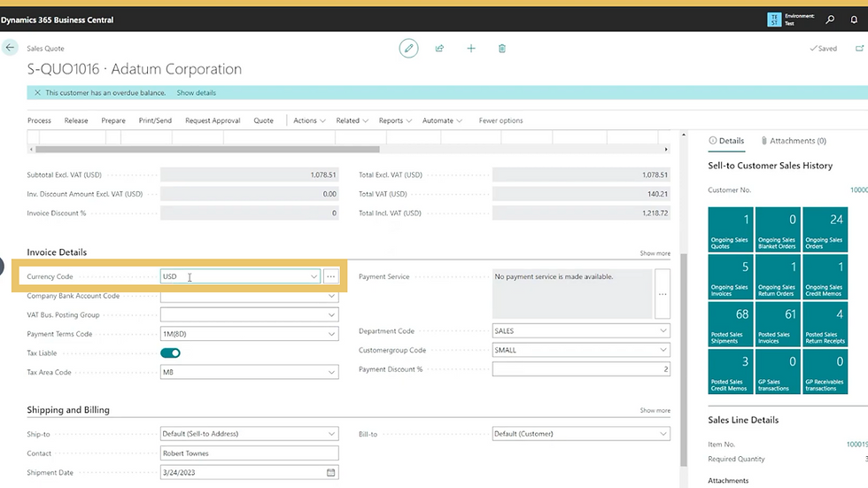Open GP Receivables transactions tile
868x488 pixels.
[x=825, y=371]
